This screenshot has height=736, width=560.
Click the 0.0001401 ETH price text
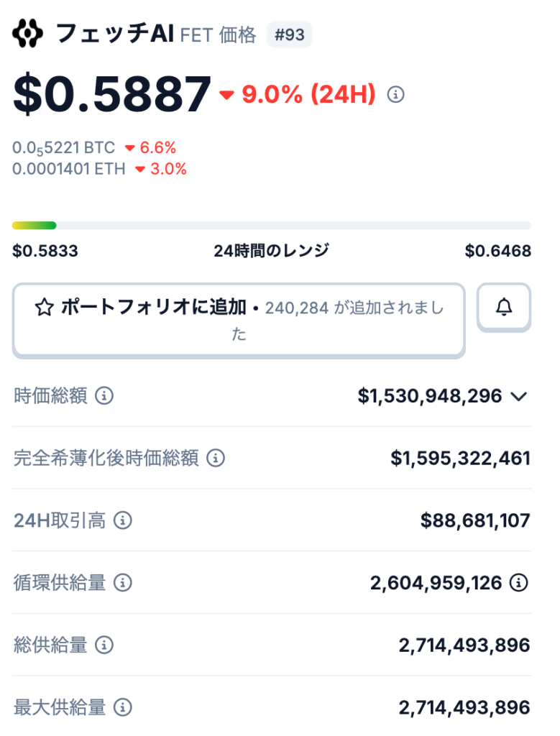(x=69, y=169)
